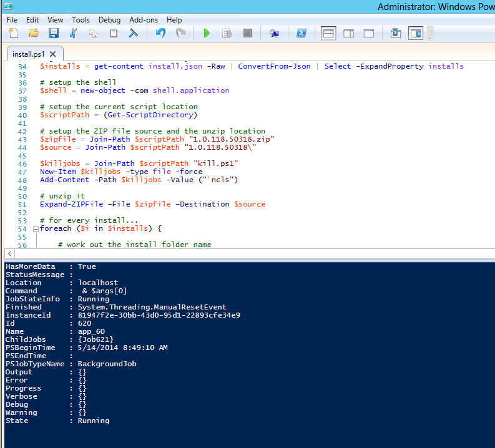Click the horizontal scrollbar left arrow

[x=9, y=253]
